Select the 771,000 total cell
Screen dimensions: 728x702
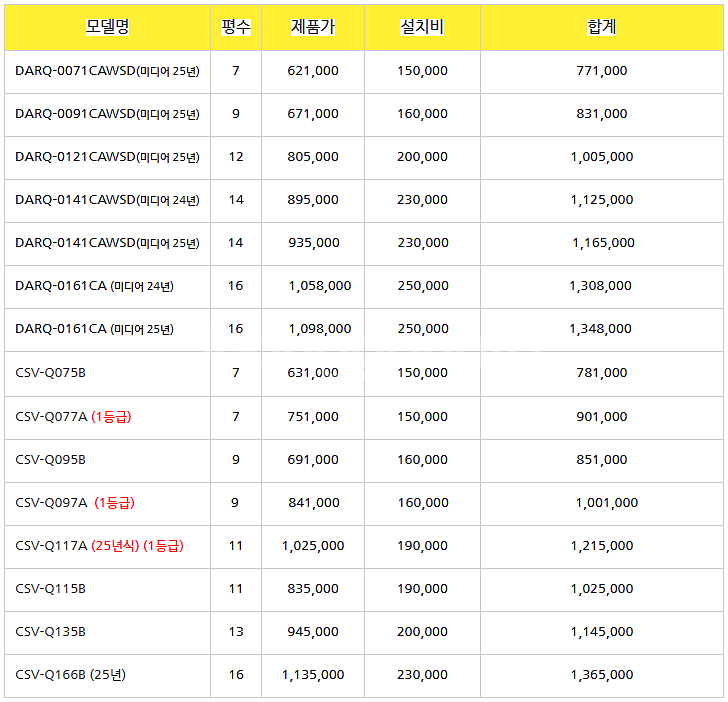click(x=602, y=71)
